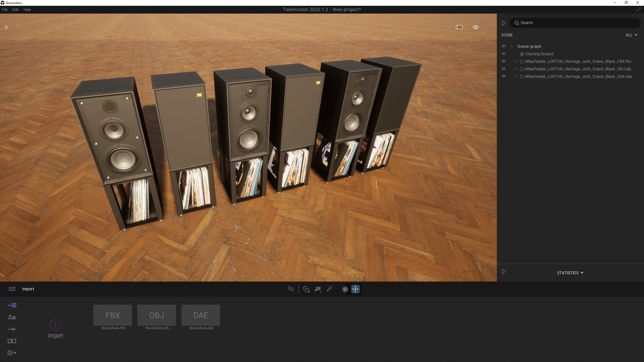644x362 pixels.
Task: Toggle visibility of the DAE.dae folder
Action: pos(503,76)
